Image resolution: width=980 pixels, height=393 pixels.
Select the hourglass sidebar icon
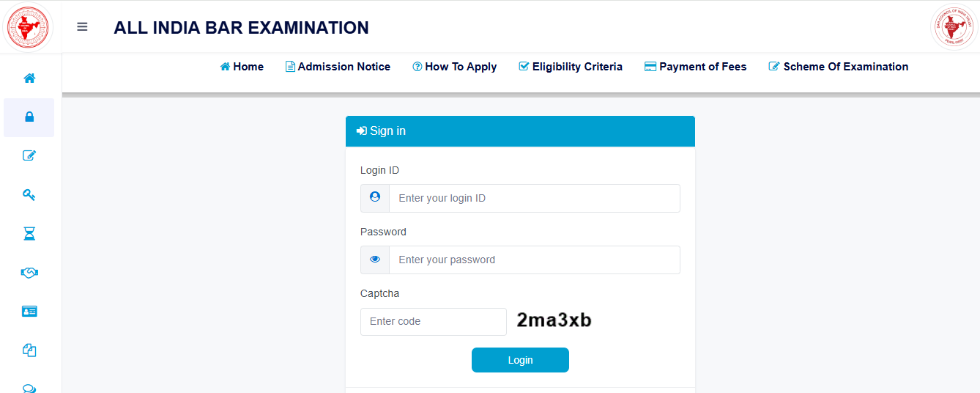click(29, 234)
